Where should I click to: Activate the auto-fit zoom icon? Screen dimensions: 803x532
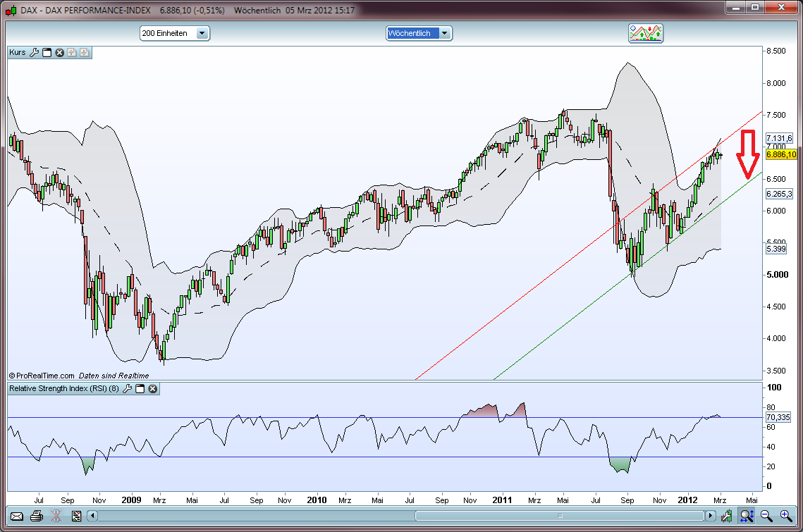(747, 516)
